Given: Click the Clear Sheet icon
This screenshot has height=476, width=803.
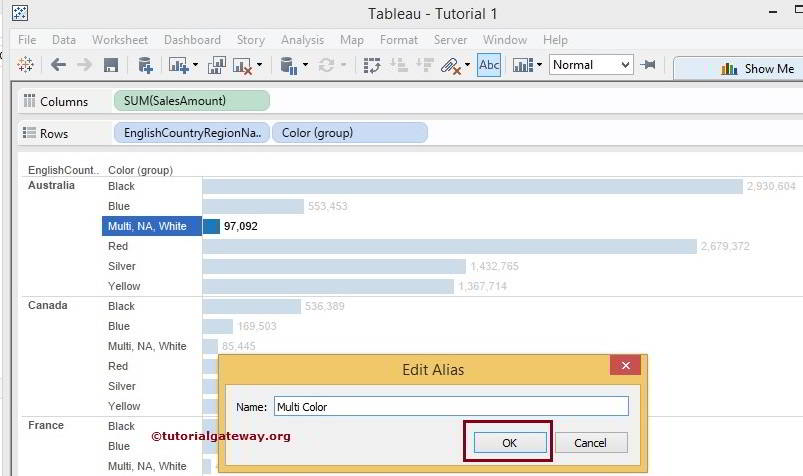Looking at the screenshot, I should click(x=242, y=66).
